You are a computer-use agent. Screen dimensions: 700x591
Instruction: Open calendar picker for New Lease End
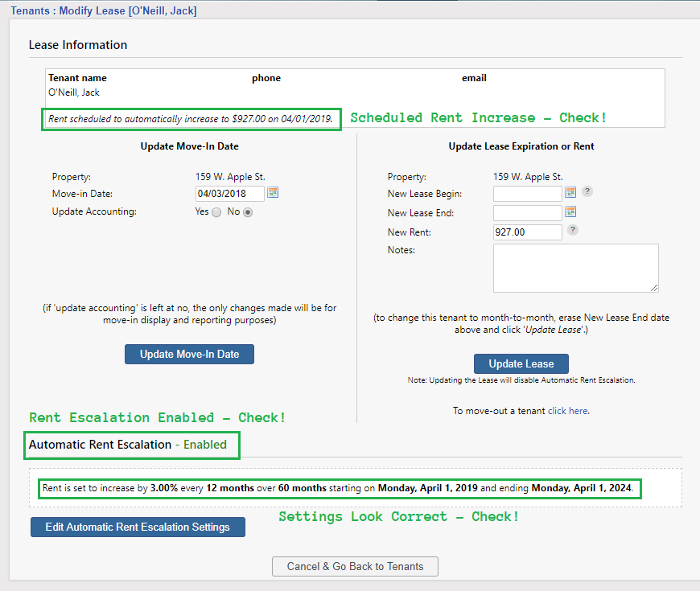(x=570, y=212)
